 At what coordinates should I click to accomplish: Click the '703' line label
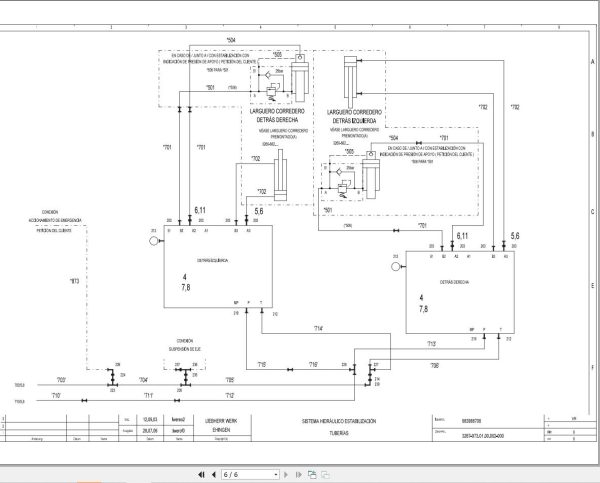tap(61, 380)
